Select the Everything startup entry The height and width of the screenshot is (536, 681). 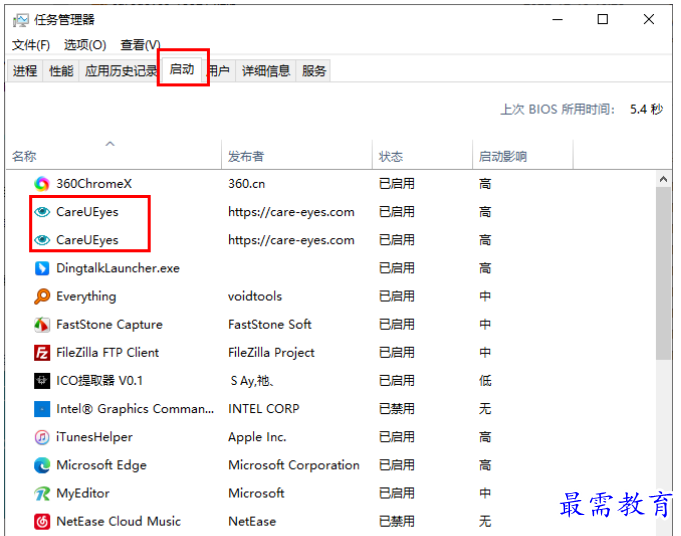pos(86,296)
